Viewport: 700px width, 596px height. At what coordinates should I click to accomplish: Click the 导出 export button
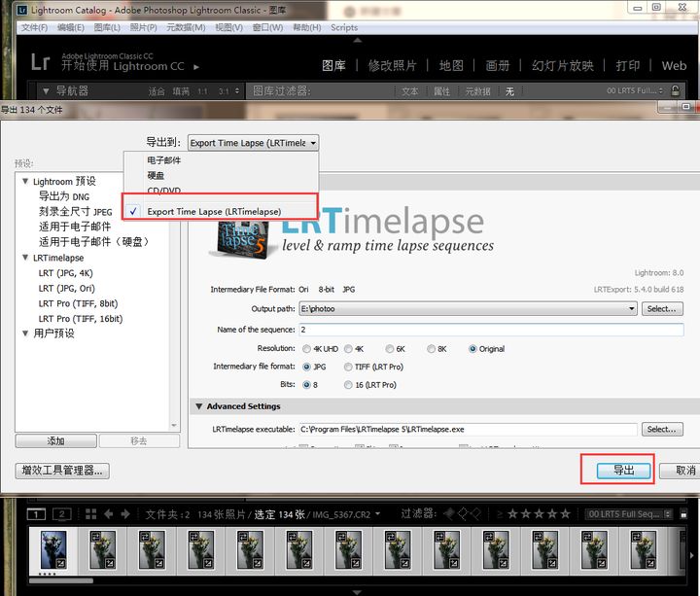click(623, 471)
